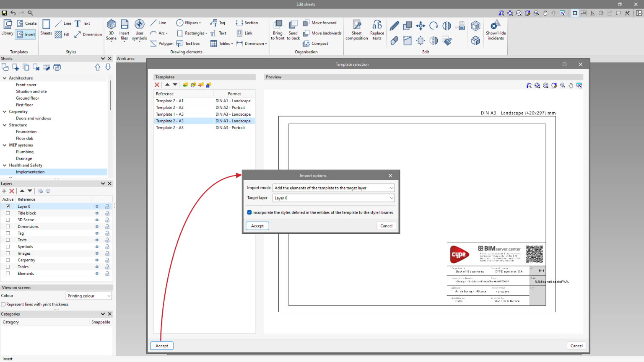Select the Polygon drawing tool

tap(162, 43)
